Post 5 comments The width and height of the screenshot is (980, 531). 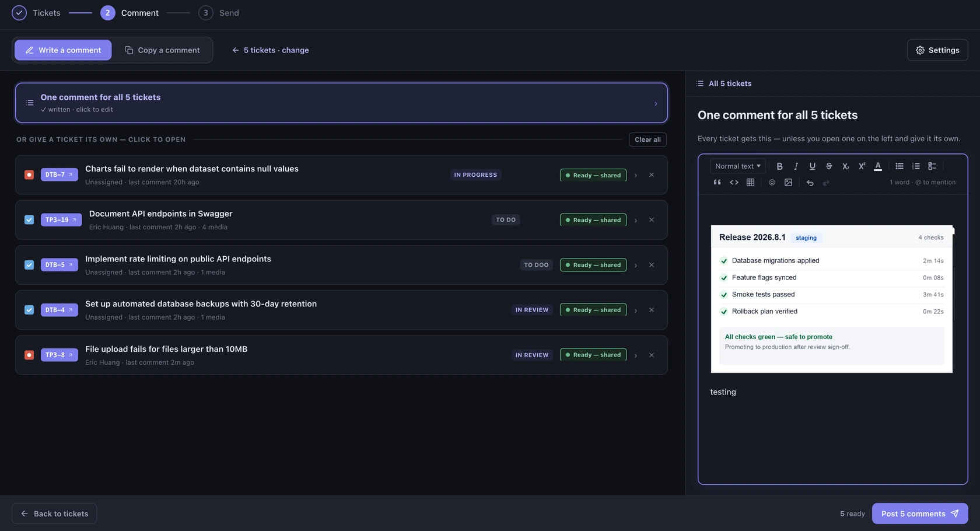pos(920,513)
